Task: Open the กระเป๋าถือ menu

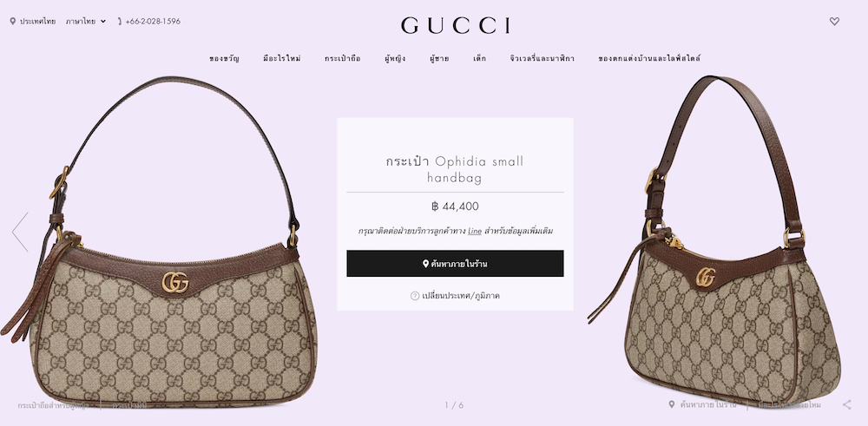Action: 343,58
